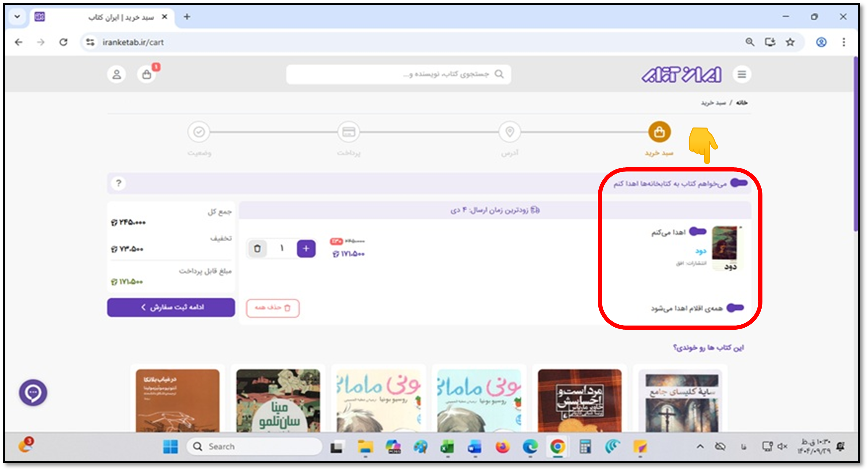Click the سبد خرید browser tab

click(103, 17)
